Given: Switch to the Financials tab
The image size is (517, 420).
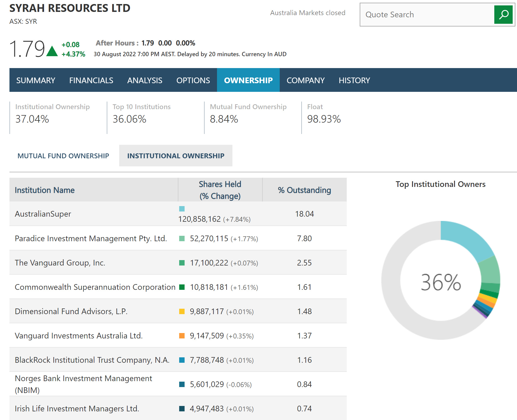Looking at the screenshot, I should [x=91, y=80].
